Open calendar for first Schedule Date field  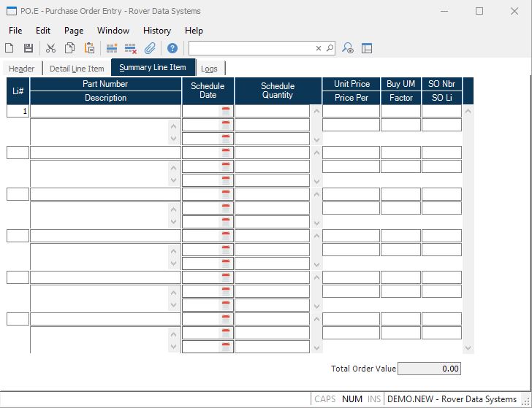pos(227,111)
